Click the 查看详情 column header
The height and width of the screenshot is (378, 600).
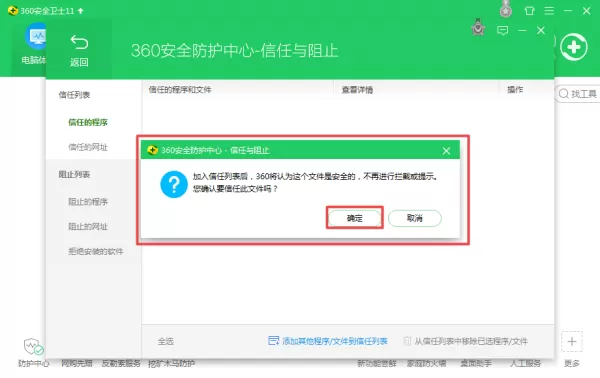tap(357, 90)
